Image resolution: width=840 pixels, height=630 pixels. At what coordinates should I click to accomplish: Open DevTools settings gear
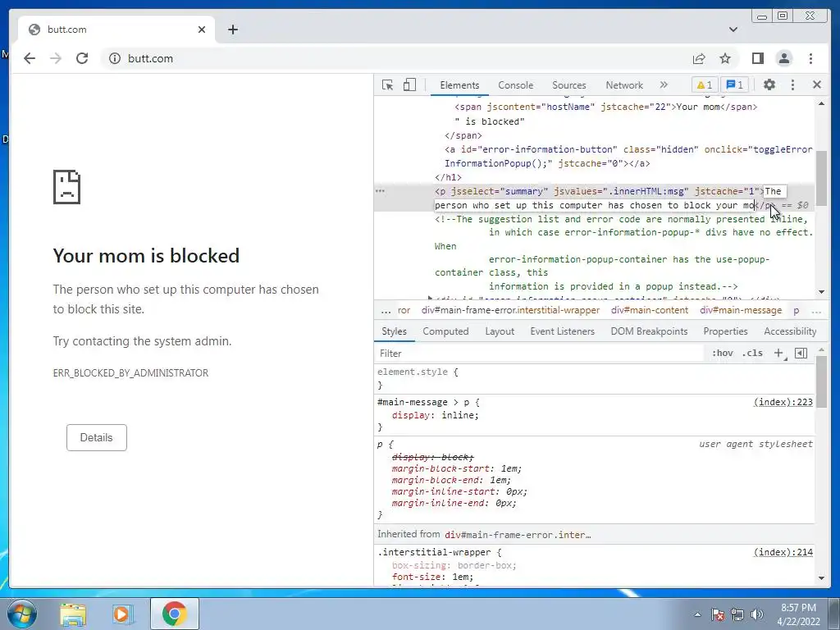coord(769,84)
